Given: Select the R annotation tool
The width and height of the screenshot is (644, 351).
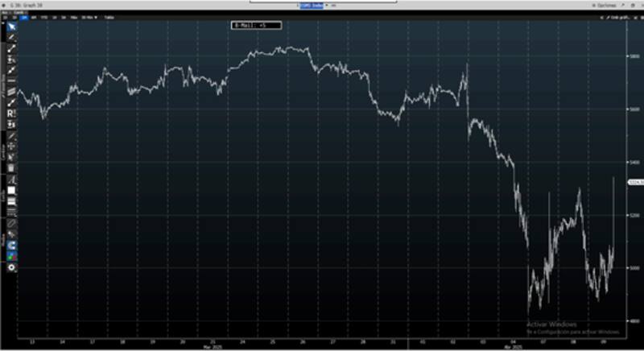Looking at the screenshot, I should point(12,114).
